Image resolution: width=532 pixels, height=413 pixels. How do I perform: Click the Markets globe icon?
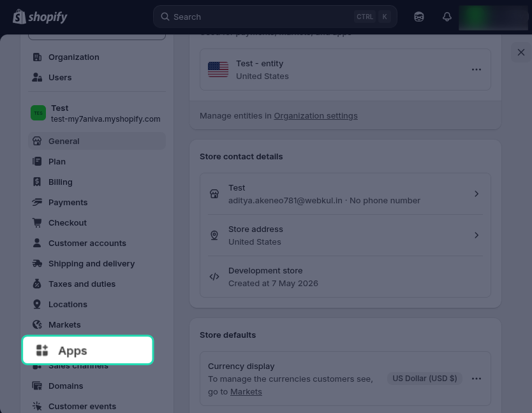pos(37,324)
